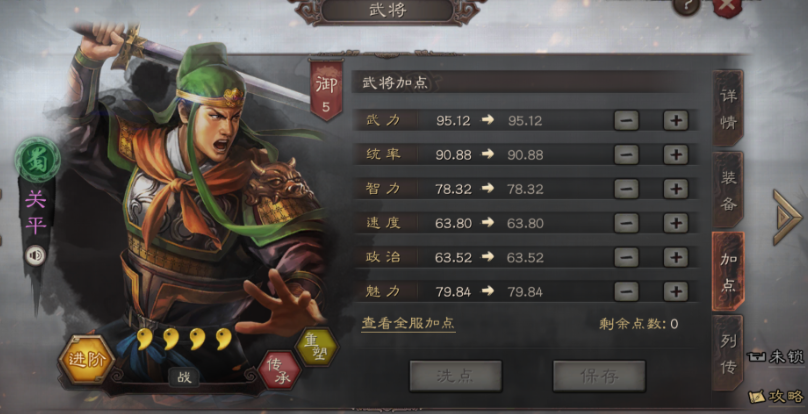808x414 pixels.
Task: Open the help question mark icon
Action: (686, 5)
